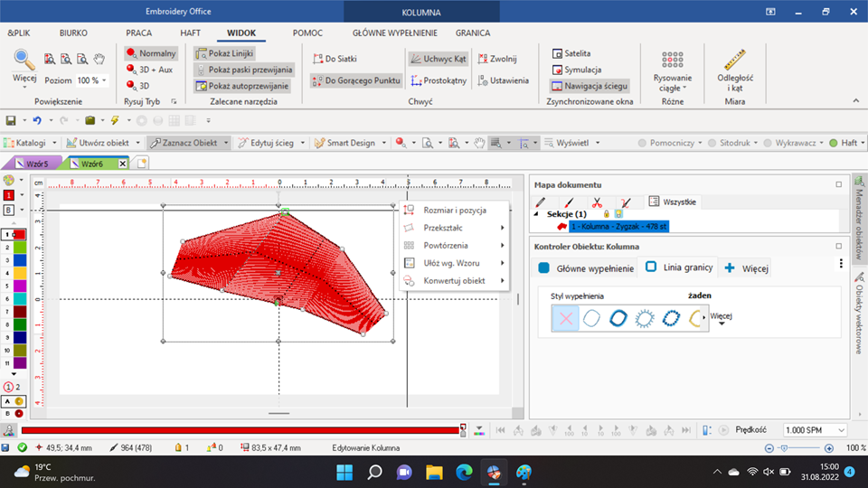Image resolution: width=868 pixels, height=488 pixels.
Task: Open the Poziom 100% zoom dropdown
Action: 104,80
